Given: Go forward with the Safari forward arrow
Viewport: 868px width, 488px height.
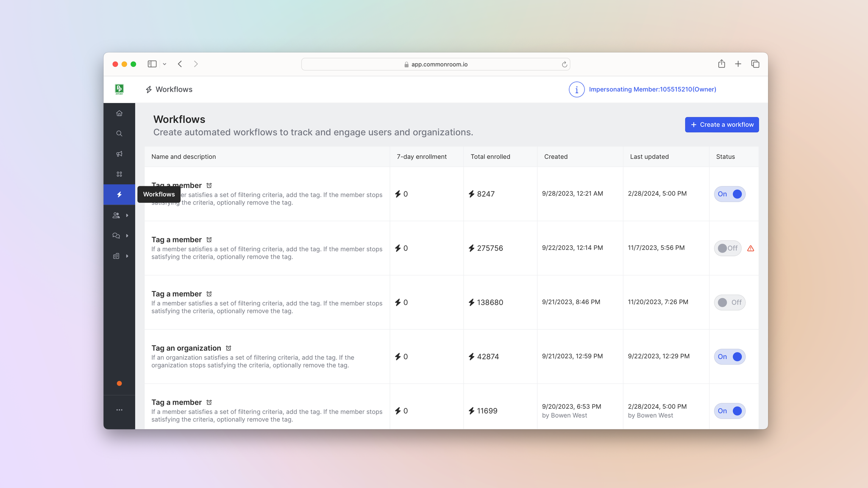Looking at the screenshot, I should (195, 64).
